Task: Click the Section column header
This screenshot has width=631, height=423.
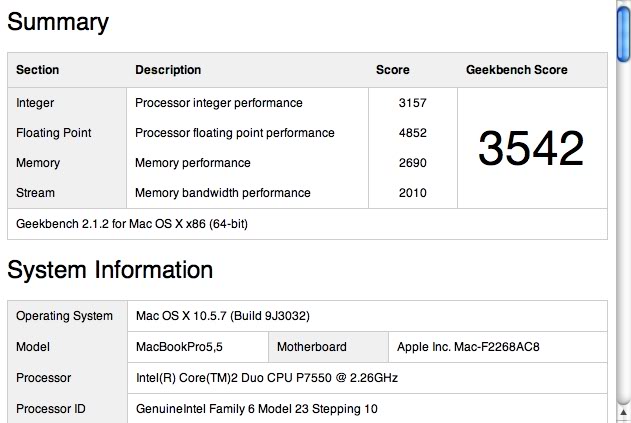Action: pos(38,70)
